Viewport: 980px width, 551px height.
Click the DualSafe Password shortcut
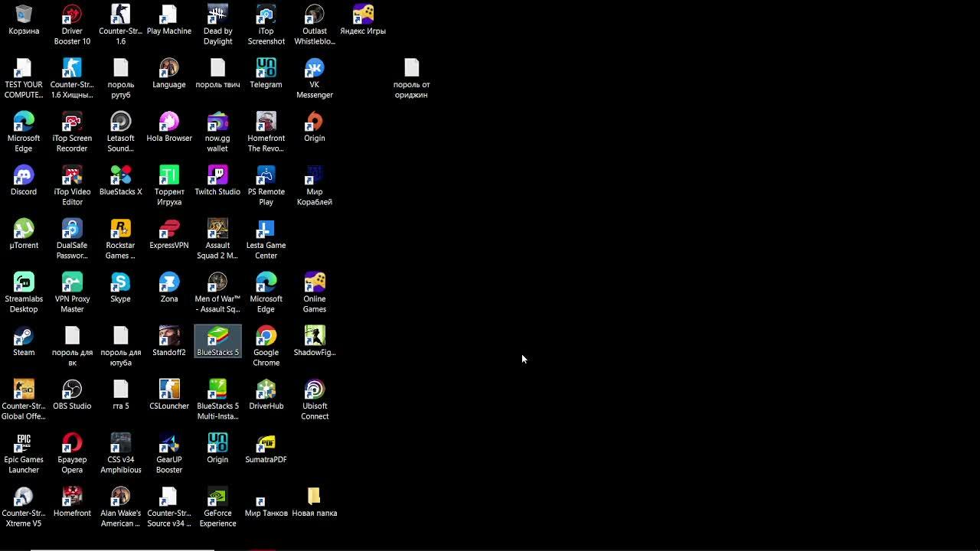click(x=72, y=239)
